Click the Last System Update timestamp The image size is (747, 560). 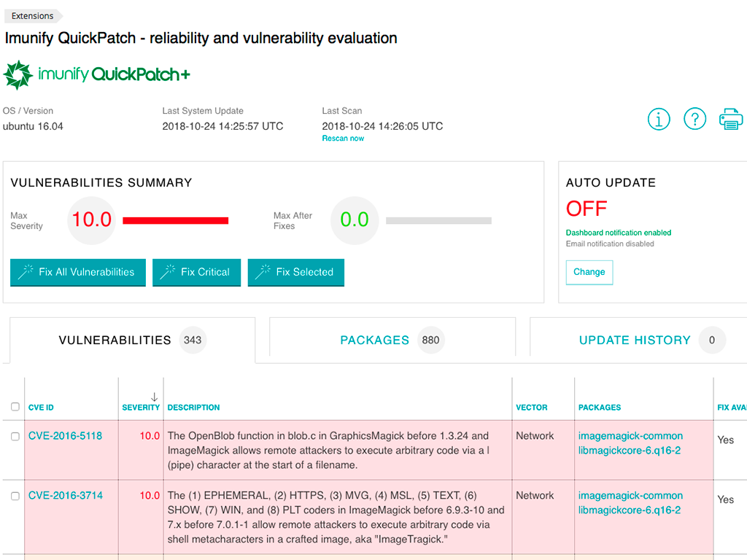(x=222, y=126)
